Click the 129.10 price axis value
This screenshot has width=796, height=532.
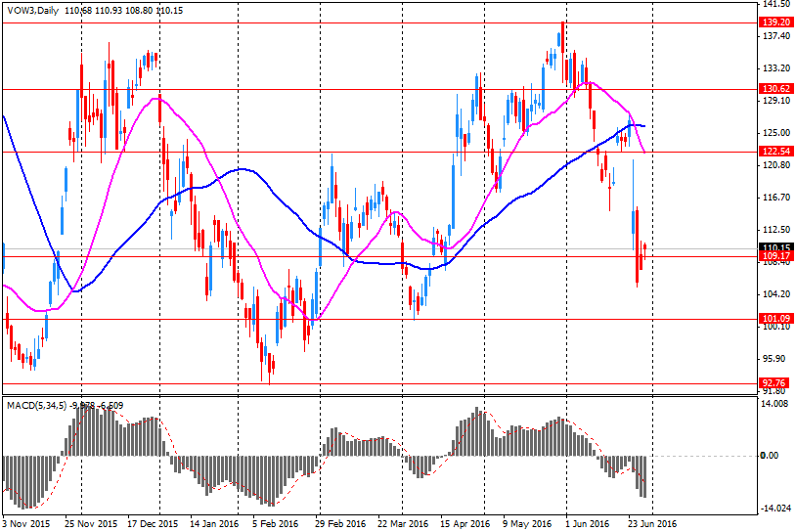point(776,101)
